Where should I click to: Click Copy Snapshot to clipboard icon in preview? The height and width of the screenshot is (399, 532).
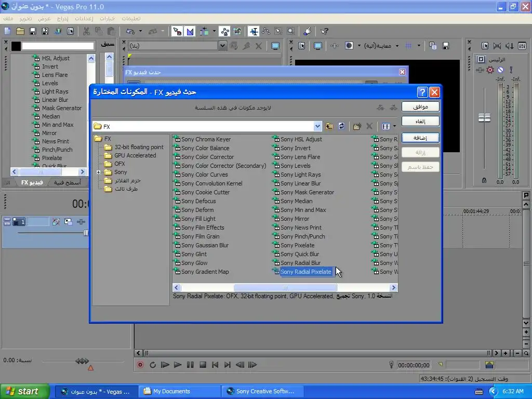coord(433,46)
